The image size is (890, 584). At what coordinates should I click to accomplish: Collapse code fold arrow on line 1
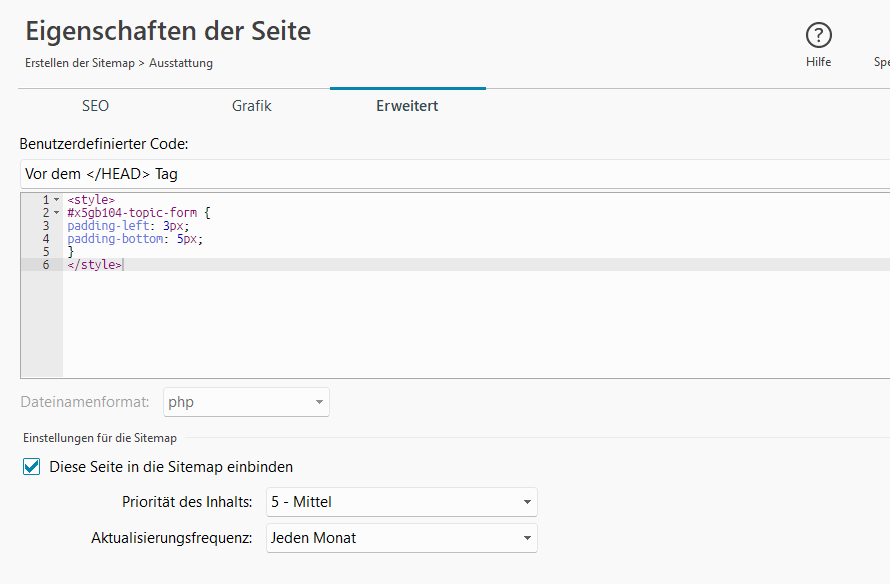pos(56,200)
